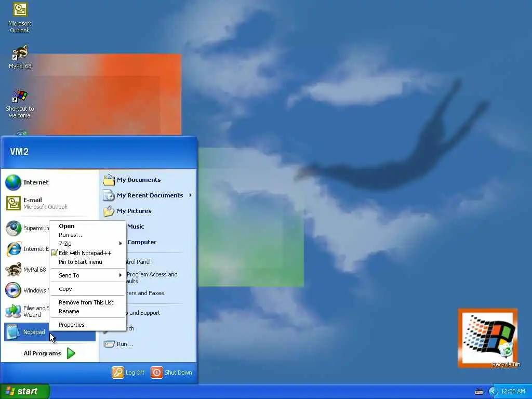
Task: Click VM2 user name header
Action: [x=19, y=152]
